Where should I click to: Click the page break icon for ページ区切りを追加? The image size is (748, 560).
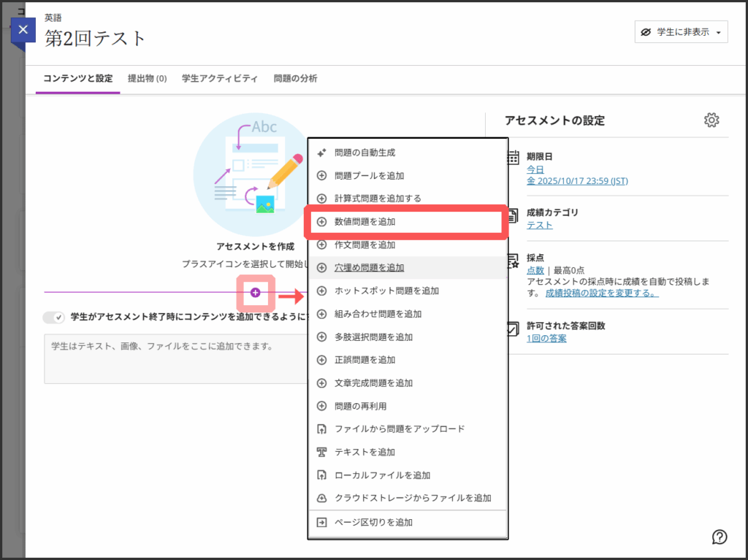pyautogui.click(x=321, y=522)
